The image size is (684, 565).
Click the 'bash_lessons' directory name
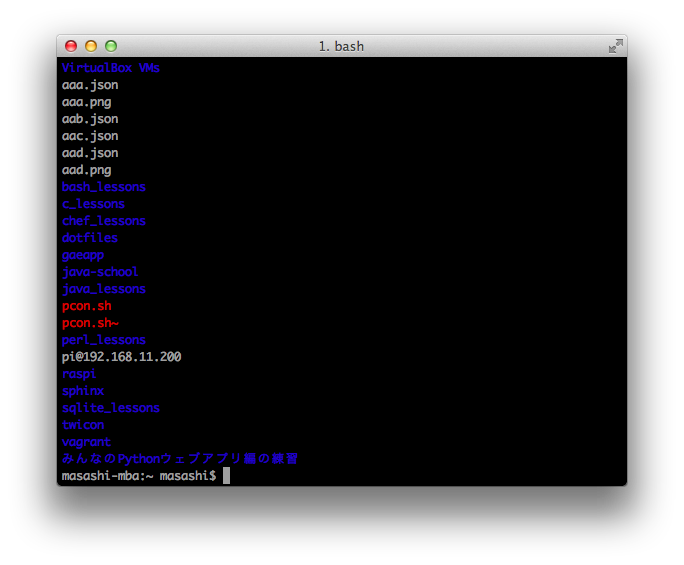pyautogui.click(x=104, y=187)
